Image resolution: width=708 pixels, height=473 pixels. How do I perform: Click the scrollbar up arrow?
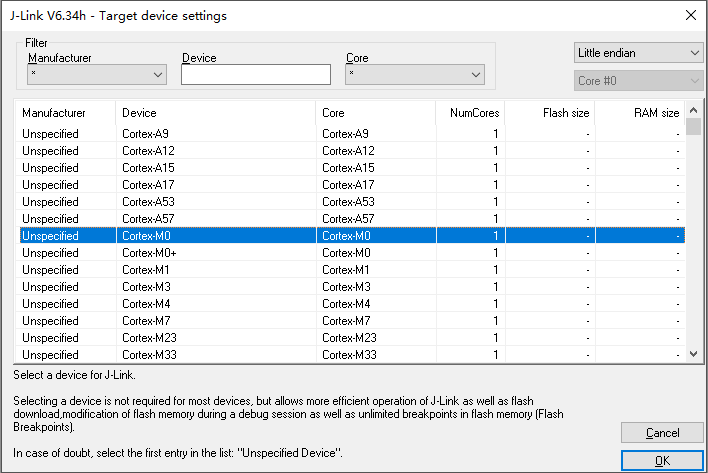[x=694, y=110]
